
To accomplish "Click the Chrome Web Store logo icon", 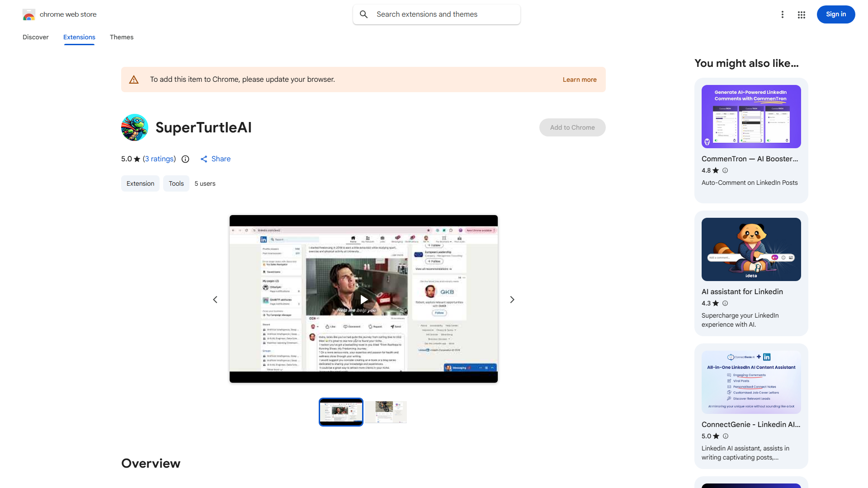I will (29, 14).
